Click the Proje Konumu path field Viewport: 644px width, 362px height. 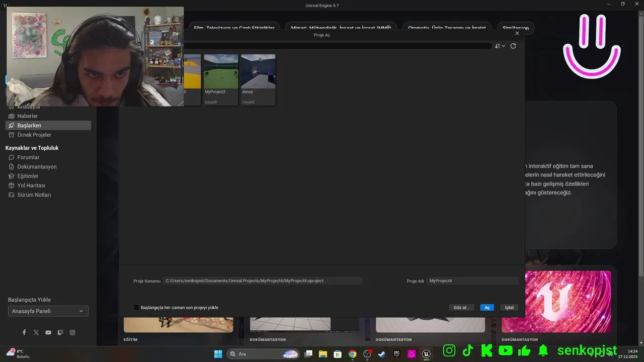(263, 281)
